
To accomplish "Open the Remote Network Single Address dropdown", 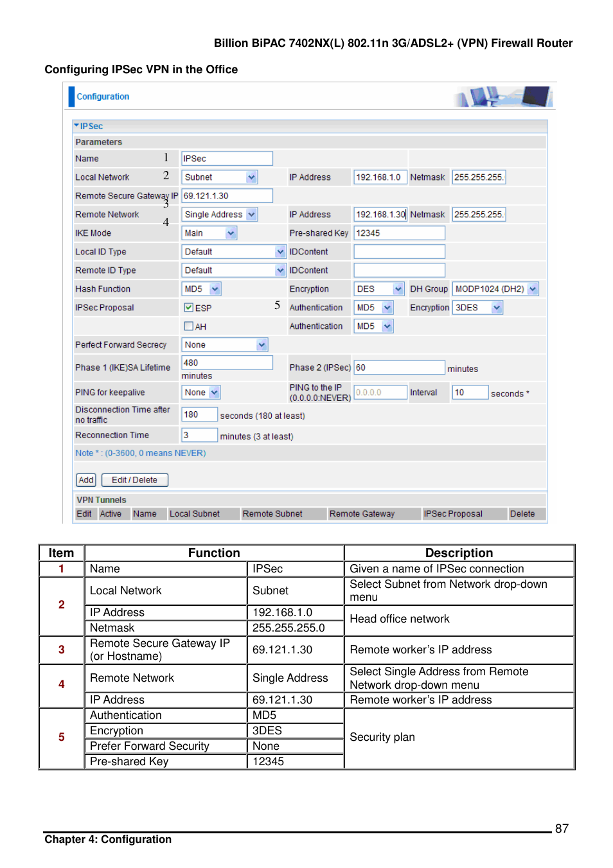I will (x=220, y=215).
